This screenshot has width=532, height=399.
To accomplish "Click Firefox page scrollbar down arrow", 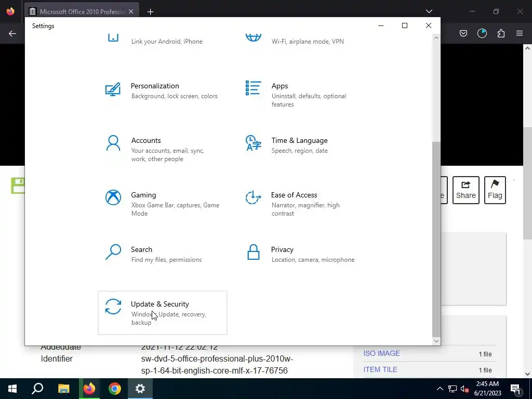I will 528,374.
